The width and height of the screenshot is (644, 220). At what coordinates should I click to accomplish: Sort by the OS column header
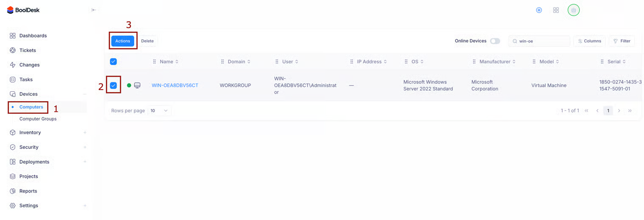(415, 62)
